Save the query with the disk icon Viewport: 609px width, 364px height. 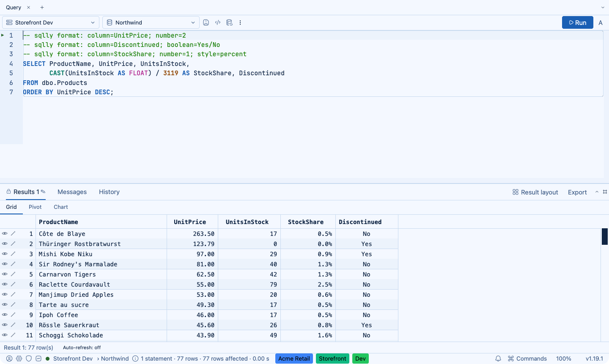pyautogui.click(x=206, y=22)
